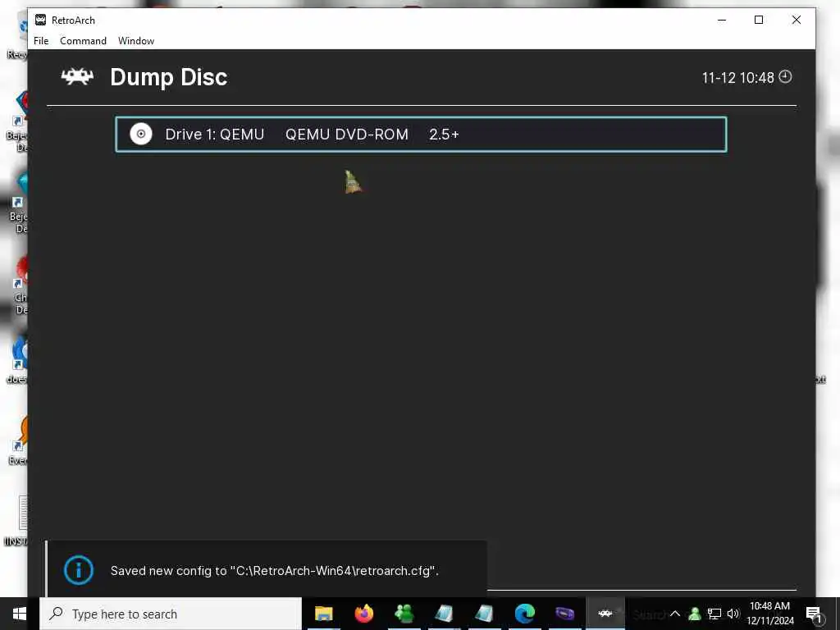Screen dimensions: 840x630
Task: Click the blue info icon in the notification
Action: (78, 570)
